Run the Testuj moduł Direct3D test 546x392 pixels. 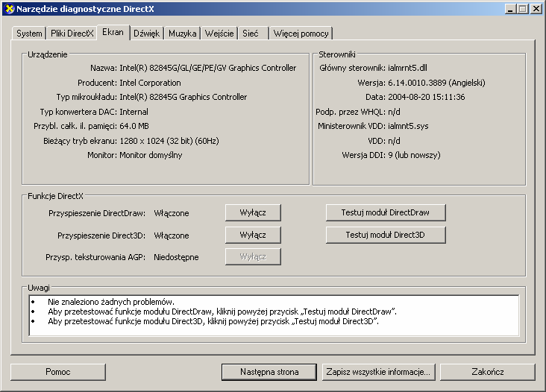click(386, 235)
